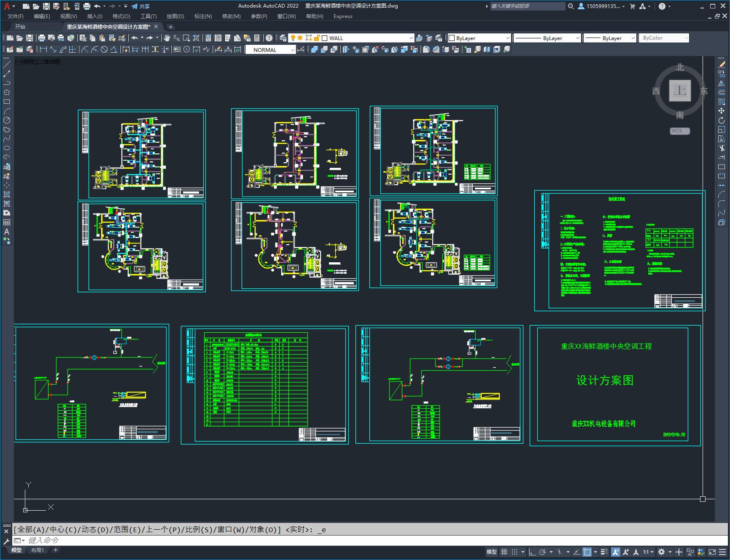This screenshot has height=560, width=730.
Task: Expand the application menu A button
Action: pos(9,6)
